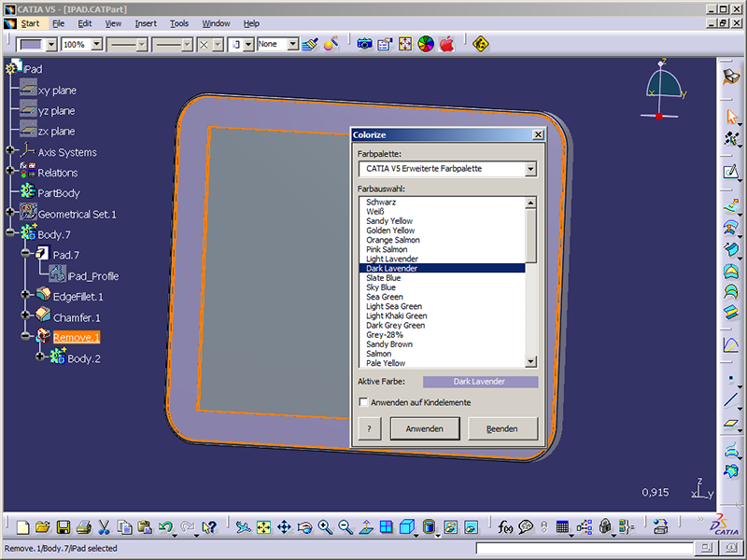Click the Zoom Out magnifier icon
The image size is (747, 560).
coord(345,526)
